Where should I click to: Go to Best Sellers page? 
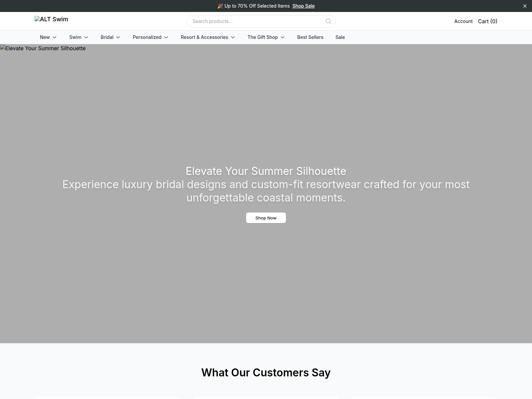pos(310,37)
